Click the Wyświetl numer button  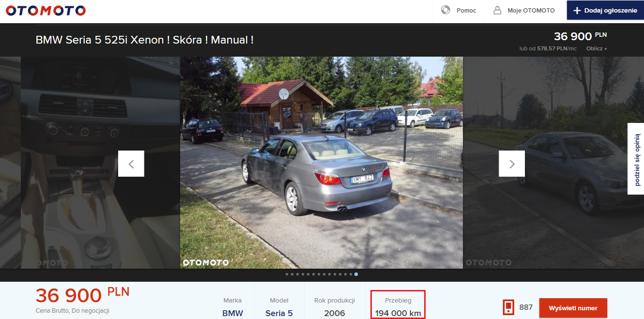coord(573,308)
